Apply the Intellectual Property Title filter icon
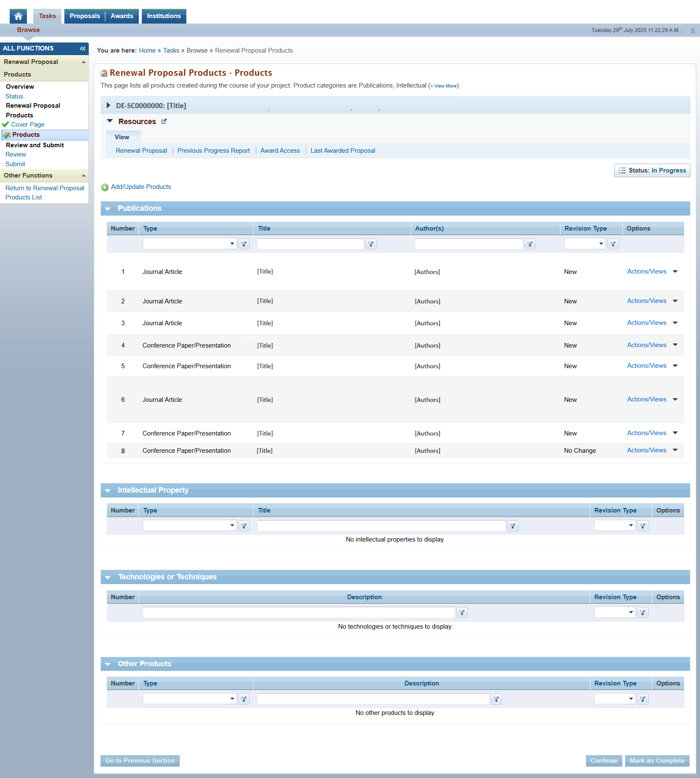 [512, 526]
